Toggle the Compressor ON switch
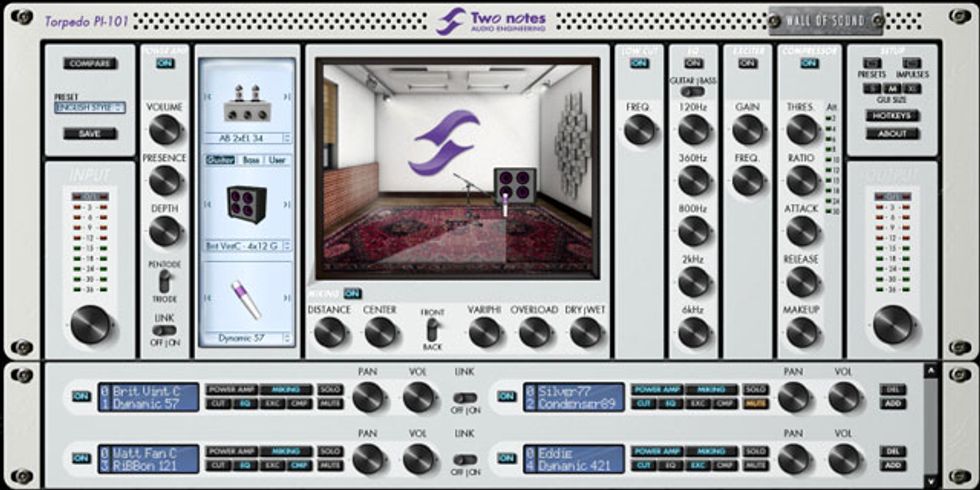Screen dimensions: 980x490 pos(809,63)
